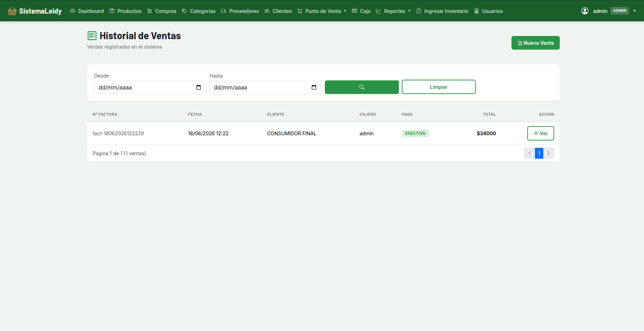This screenshot has width=644, height=331.
Task: Expand the Punto de Venta dropdown
Action: click(x=322, y=11)
